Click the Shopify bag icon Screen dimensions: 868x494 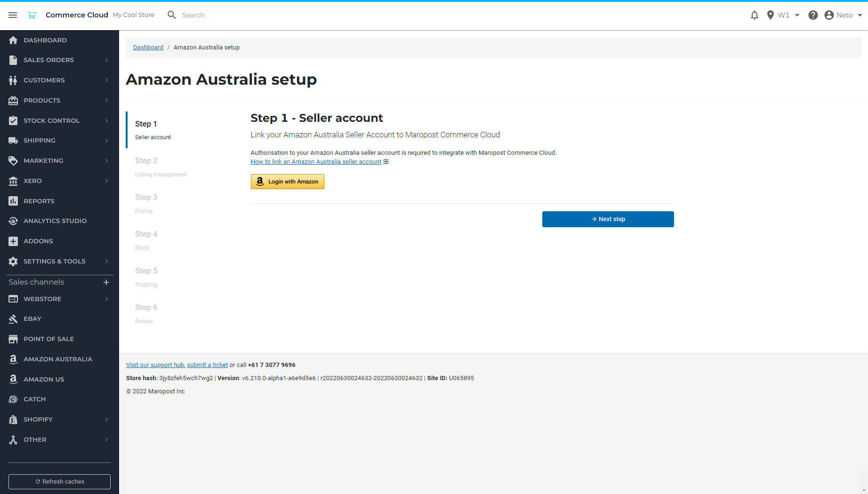pyautogui.click(x=13, y=419)
